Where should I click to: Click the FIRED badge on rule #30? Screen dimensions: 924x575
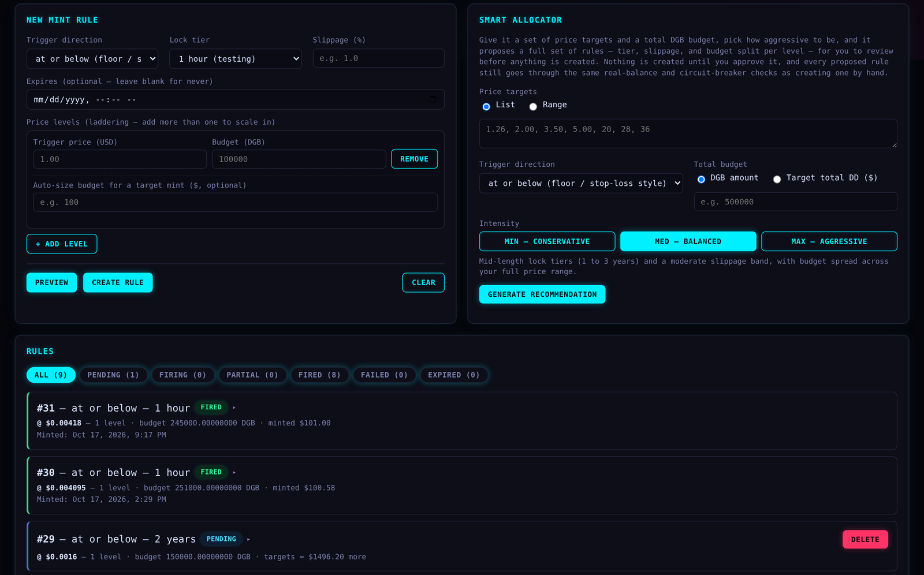pyautogui.click(x=211, y=472)
